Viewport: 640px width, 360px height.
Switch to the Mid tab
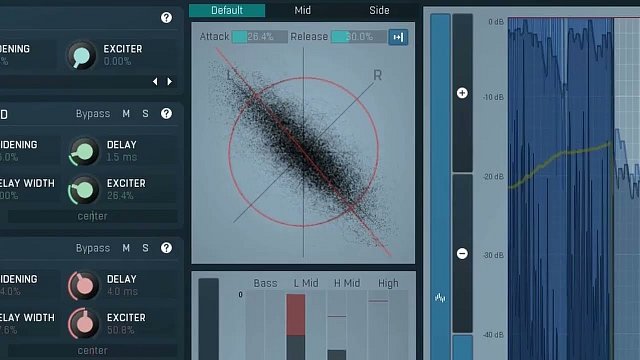pos(302,10)
